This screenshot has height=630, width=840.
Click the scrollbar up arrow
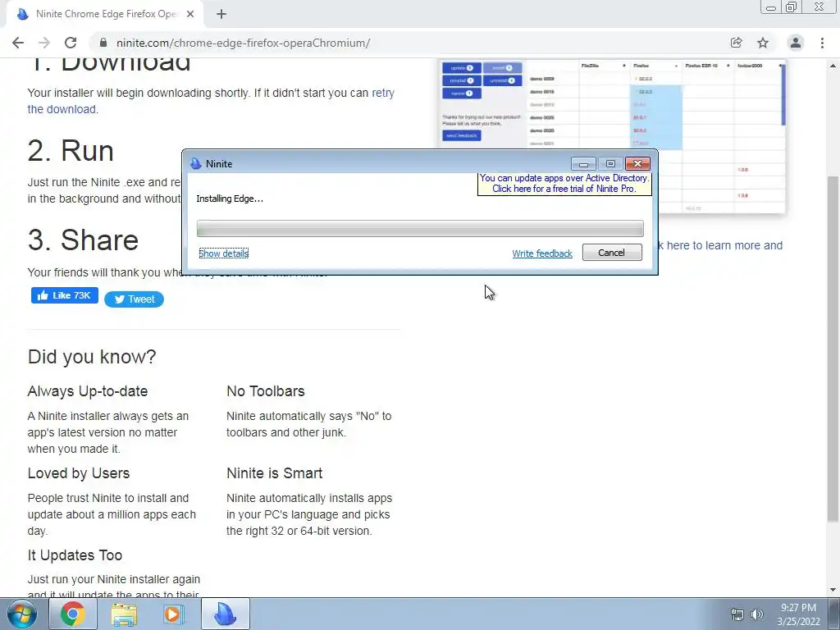pyautogui.click(x=833, y=66)
